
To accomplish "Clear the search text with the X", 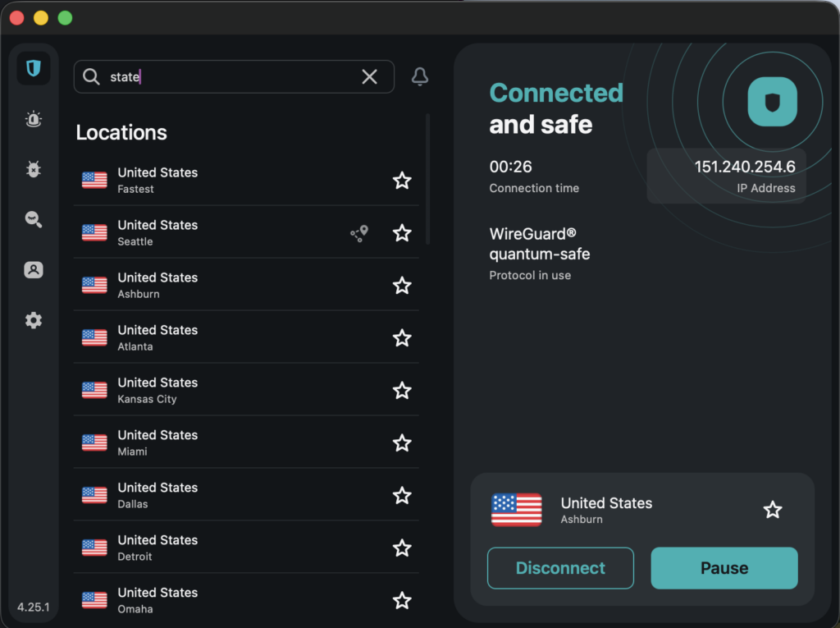I will click(x=370, y=77).
